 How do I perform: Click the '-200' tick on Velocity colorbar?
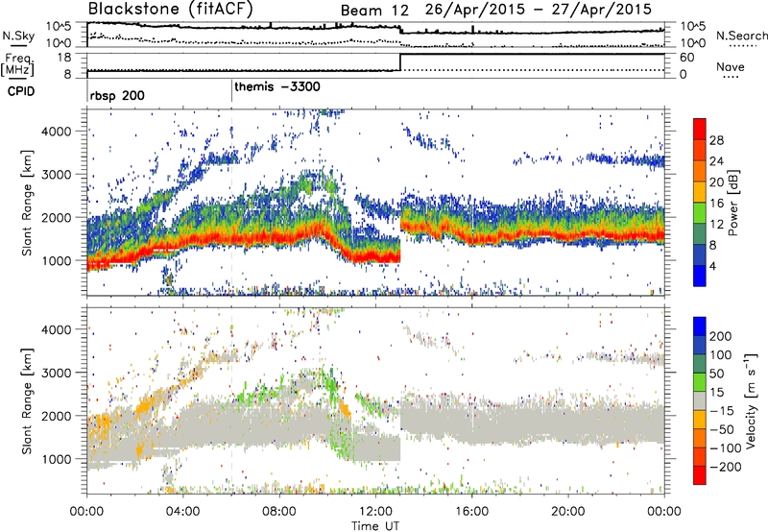coord(725,467)
